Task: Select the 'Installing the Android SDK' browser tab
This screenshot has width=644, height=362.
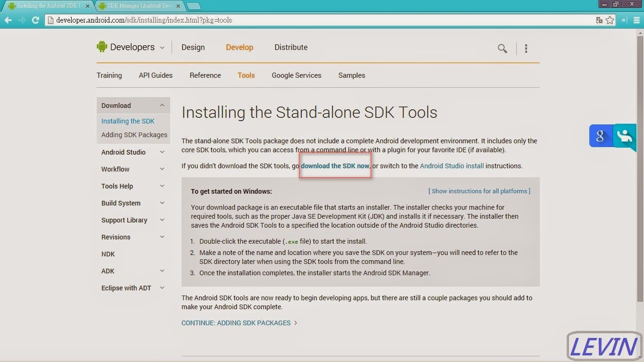Action: point(48,6)
